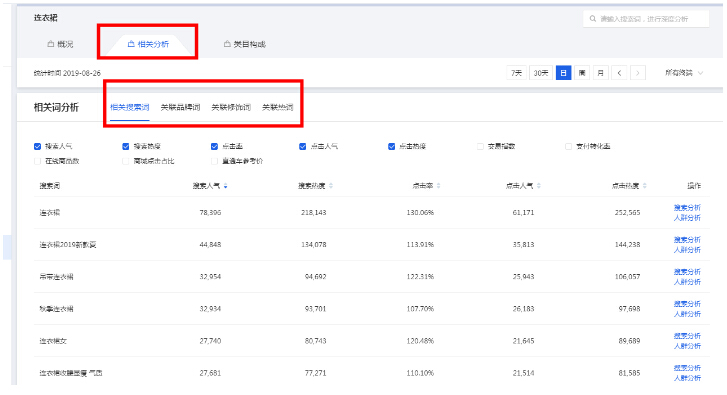Screen dimensions: 727x395
Task: Open the 所有终端 terminal dropdown
Action: (684, 73)
